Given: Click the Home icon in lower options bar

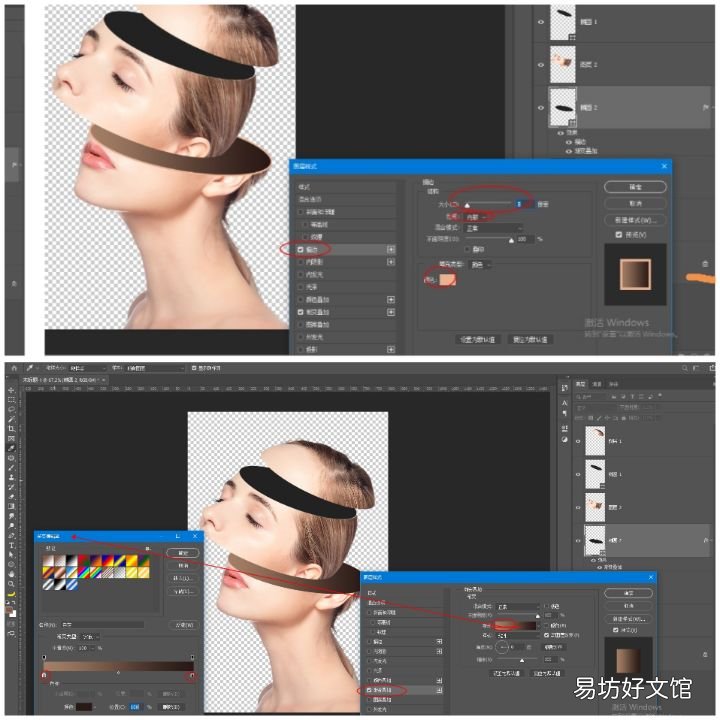Looking at the screenshot, I should tap(14, 368).
